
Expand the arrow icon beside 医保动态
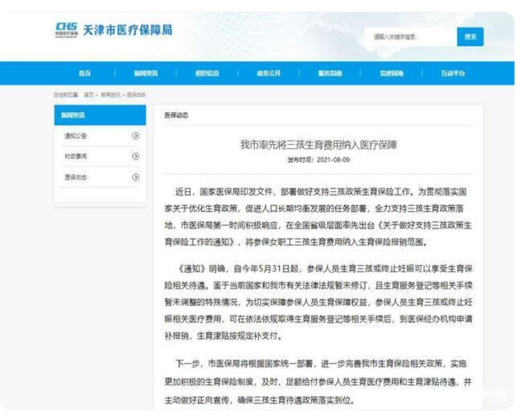[x=135, y=177]
